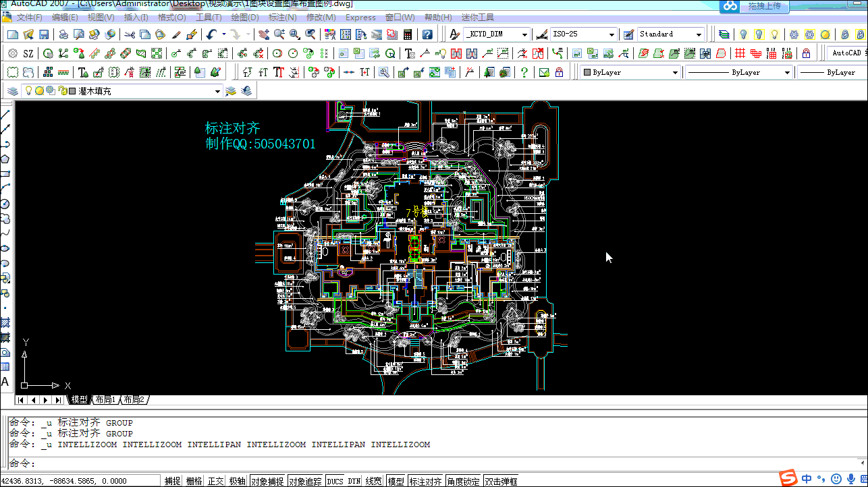Image resolution: width=868 pixels, height=487 pixels.
Task: Open the Express menu
Action: pyautogui.click(x=360, y=18)
